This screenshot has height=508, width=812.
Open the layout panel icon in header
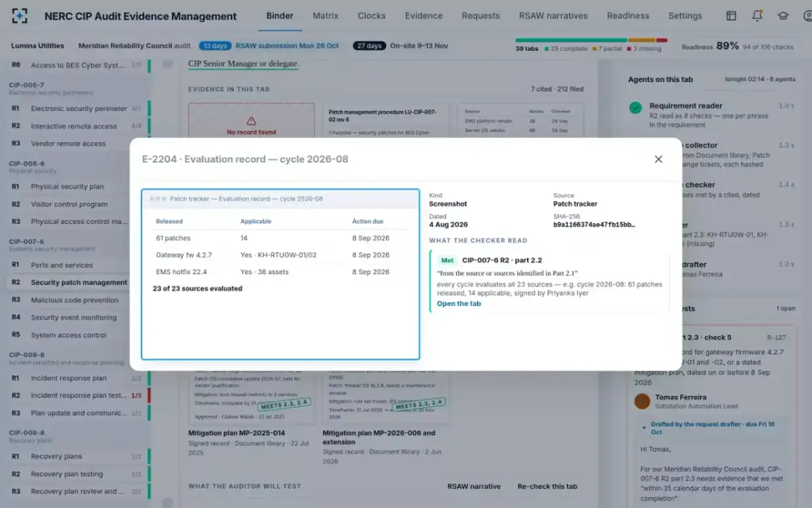coord(731,16)
